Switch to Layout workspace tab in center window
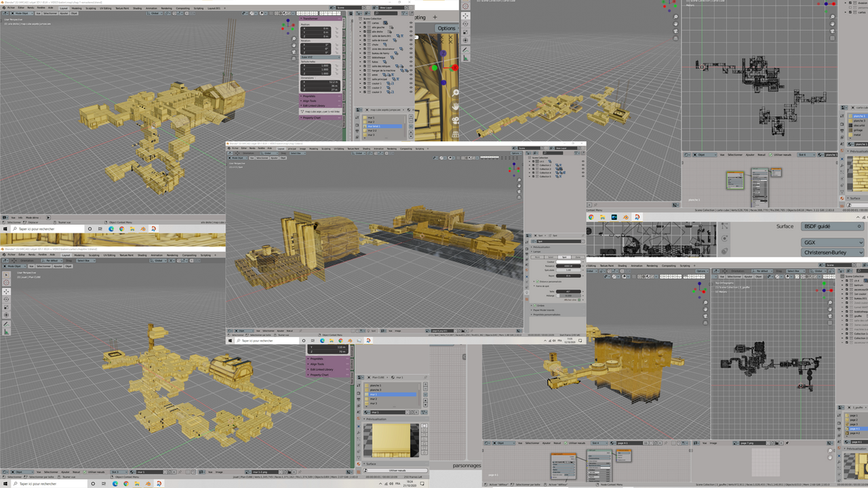Image resolution: width=868 pixels, height=488 pixels. [x=281, y=148]
